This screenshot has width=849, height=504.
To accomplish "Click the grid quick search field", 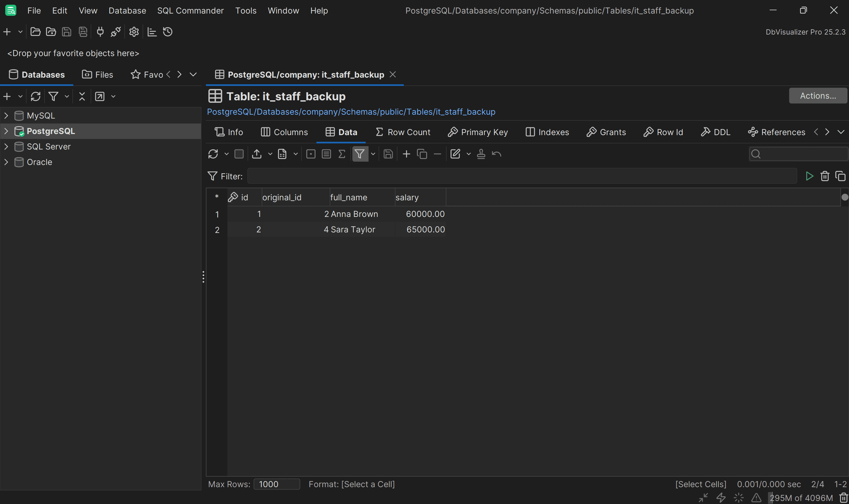I will 798,154.
